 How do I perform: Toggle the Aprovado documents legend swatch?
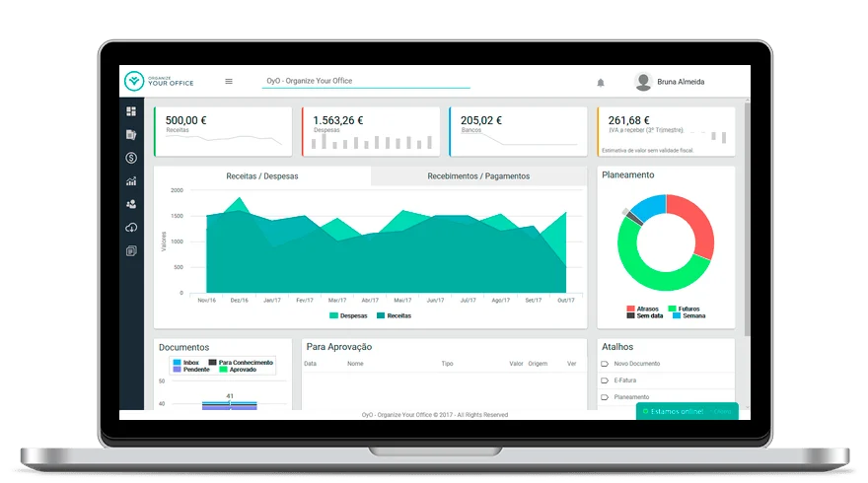click(224, 369)
